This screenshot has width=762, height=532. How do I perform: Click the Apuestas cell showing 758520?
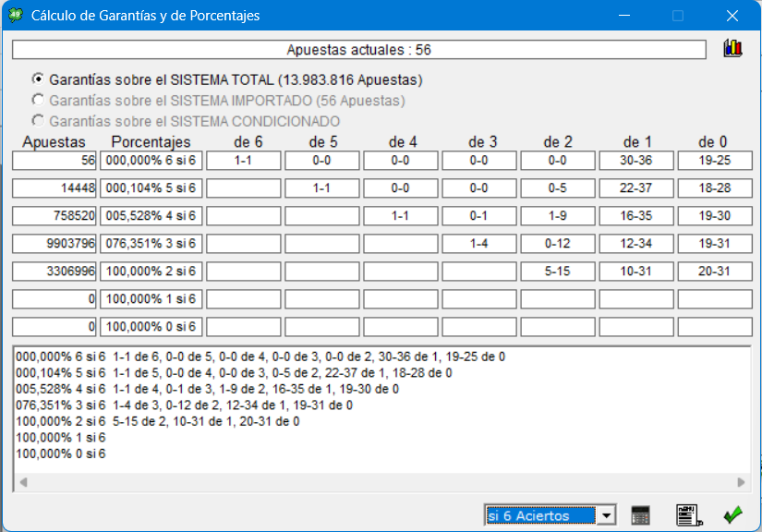click(x=54, y=216)
